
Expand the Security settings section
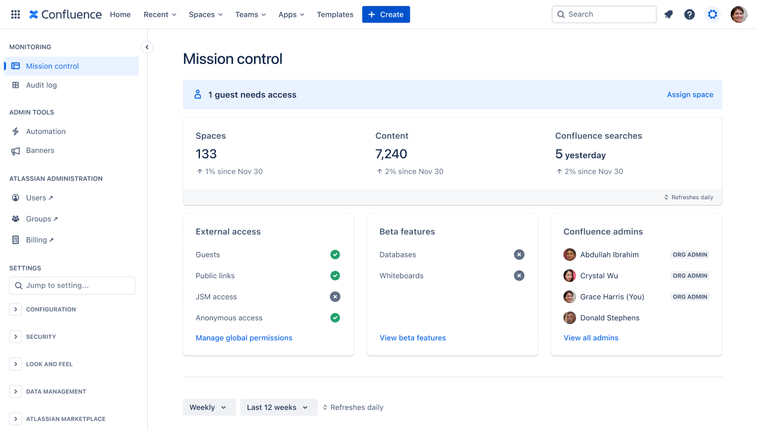point(16,337)
